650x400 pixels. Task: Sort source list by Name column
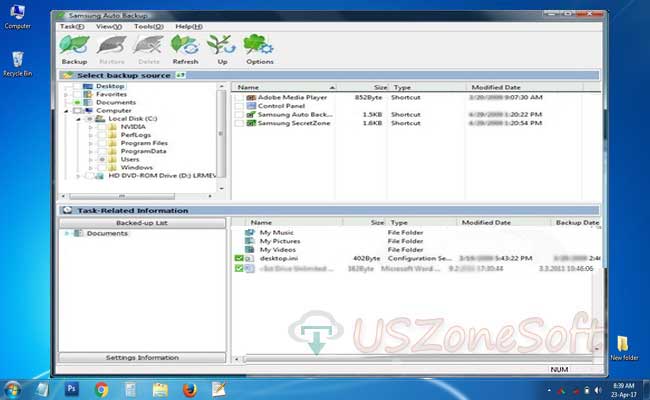coord(285,87)
